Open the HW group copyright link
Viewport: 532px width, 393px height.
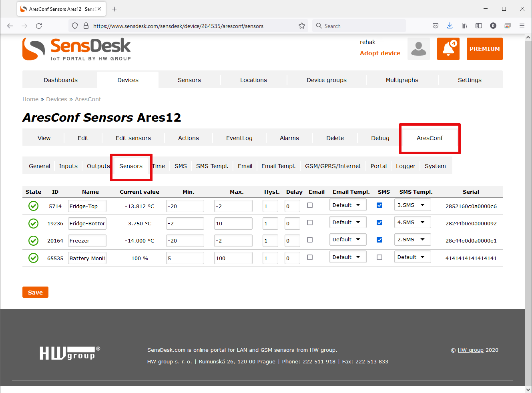470,350
